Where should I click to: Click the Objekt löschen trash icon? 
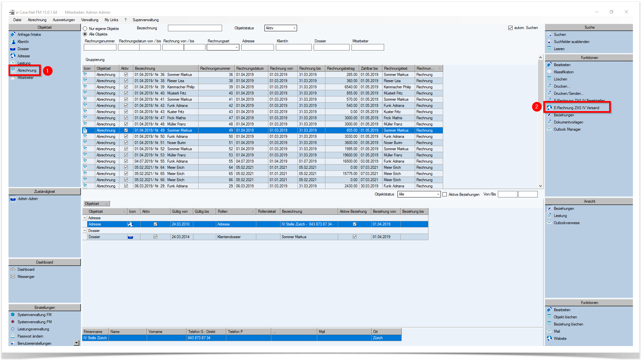point(549,317)
